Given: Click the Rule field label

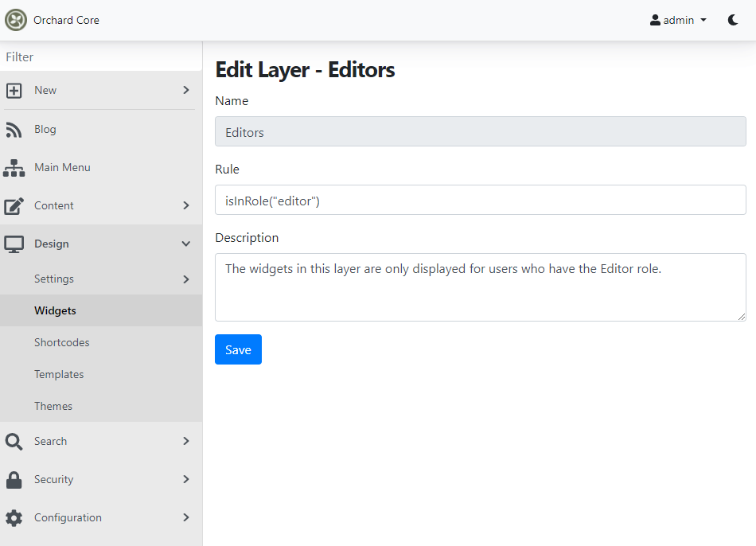Looking at the screenshot, I should point(227,170).
